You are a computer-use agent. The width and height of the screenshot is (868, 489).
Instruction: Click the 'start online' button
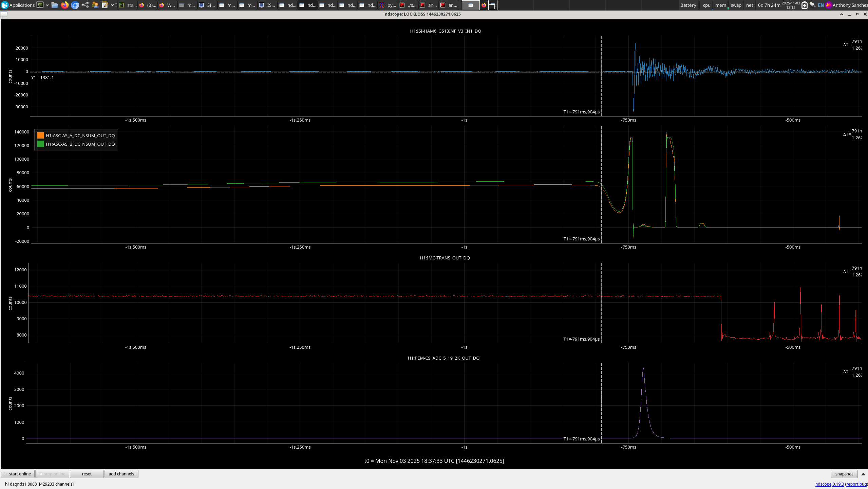18,474
